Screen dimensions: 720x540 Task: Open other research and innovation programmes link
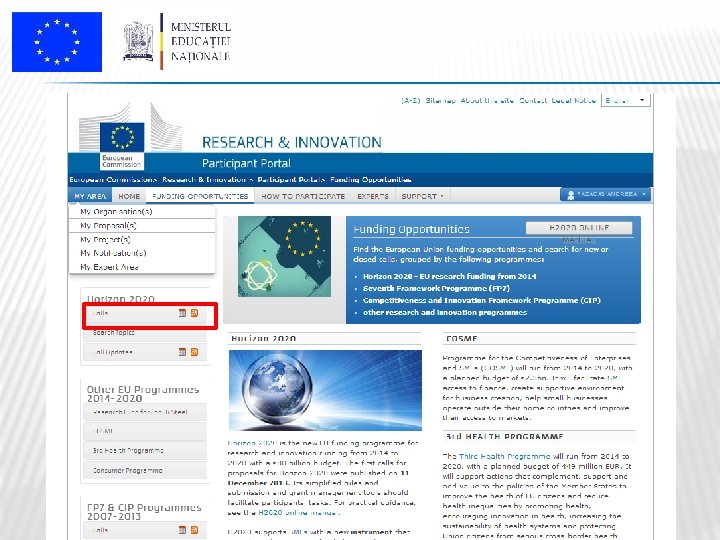coord(445,312)
